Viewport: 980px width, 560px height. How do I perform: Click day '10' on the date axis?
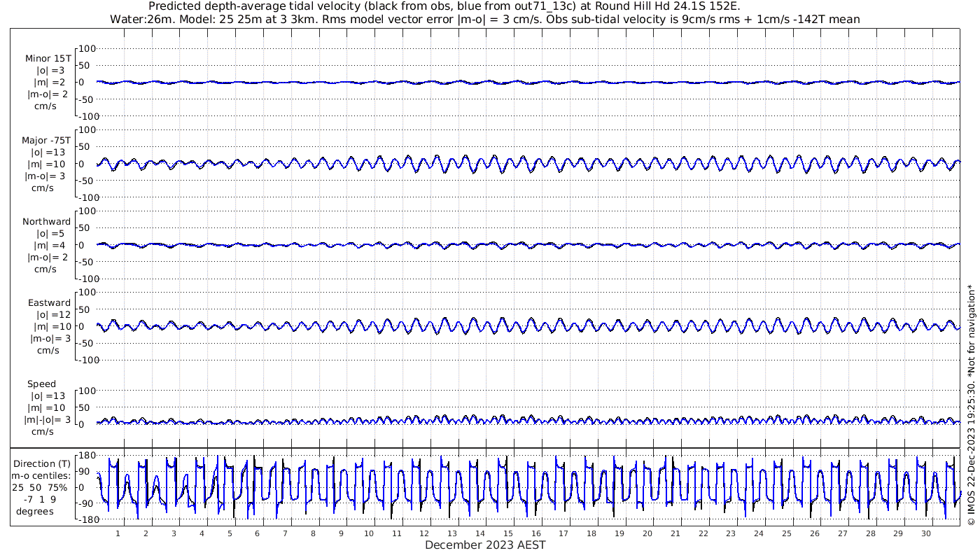pyautogui.click(x=369, y=533)
